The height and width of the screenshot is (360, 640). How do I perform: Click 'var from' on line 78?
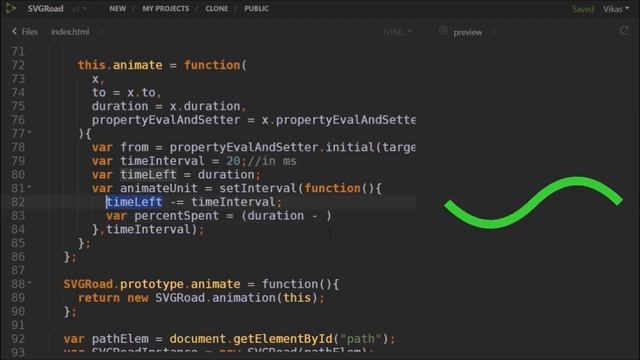tap(120, 147)
